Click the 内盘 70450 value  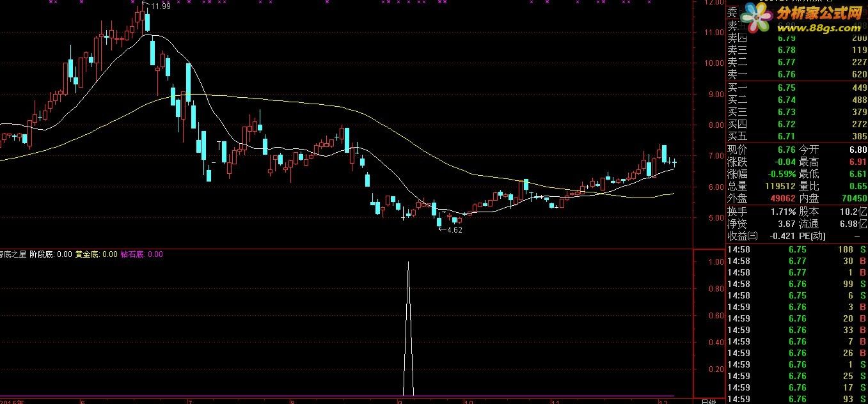tap(854, 198)
